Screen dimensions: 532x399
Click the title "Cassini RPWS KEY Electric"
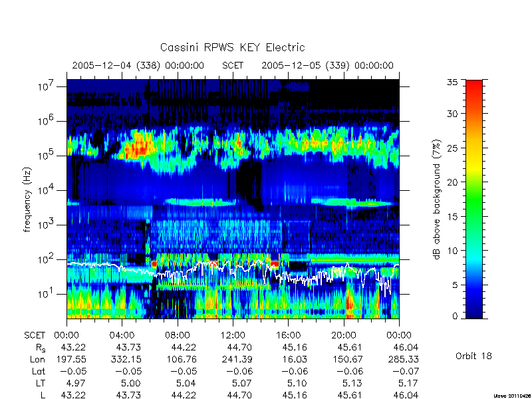[x=232, y=47]
